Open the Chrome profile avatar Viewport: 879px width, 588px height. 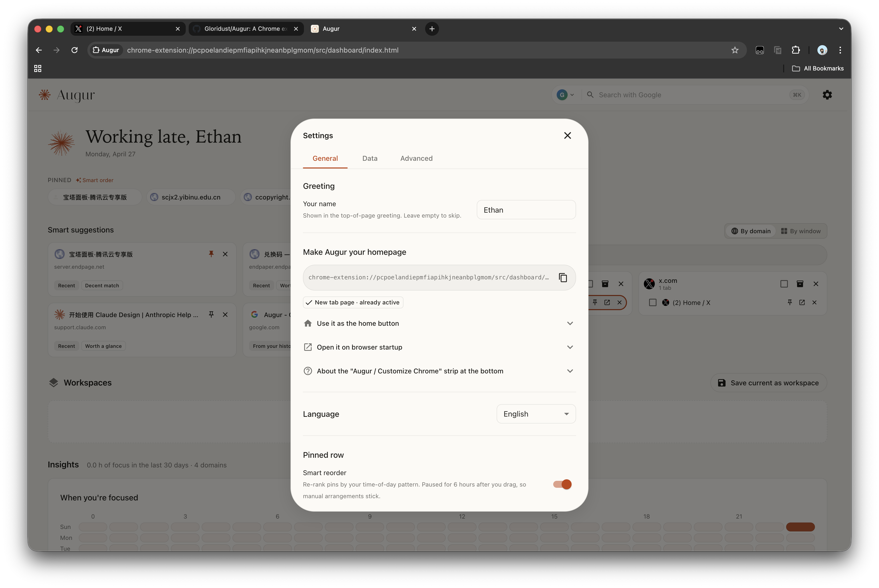click(822, 50)
